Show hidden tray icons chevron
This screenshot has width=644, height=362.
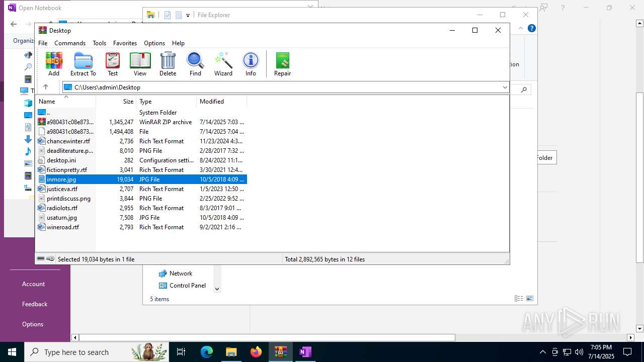542,352
